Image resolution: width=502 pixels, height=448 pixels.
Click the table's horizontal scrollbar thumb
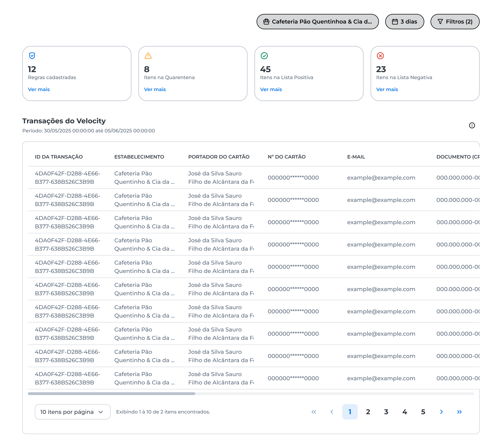coord(111,394)
